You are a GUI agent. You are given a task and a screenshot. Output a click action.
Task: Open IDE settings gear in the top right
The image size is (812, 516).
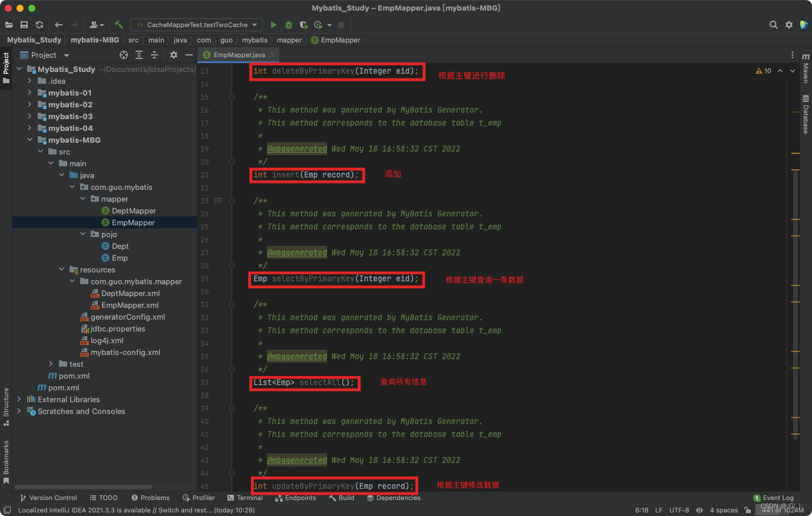tap(789, 25)
